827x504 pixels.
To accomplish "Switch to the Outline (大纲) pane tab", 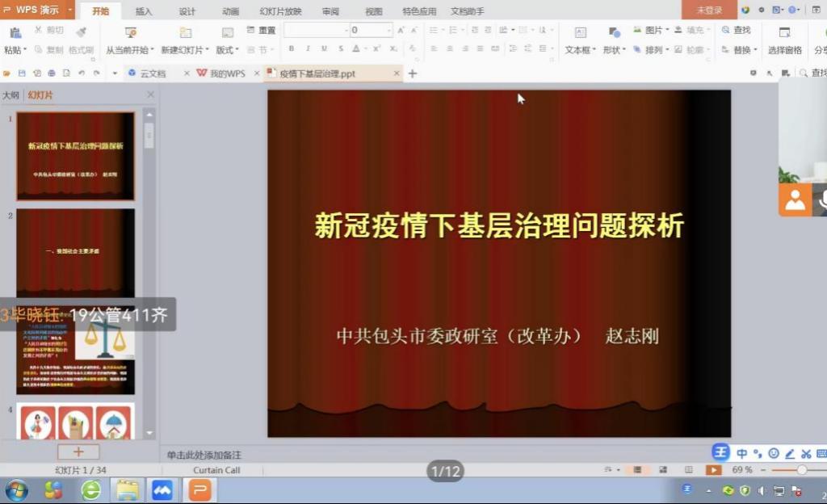I will 10,94.
